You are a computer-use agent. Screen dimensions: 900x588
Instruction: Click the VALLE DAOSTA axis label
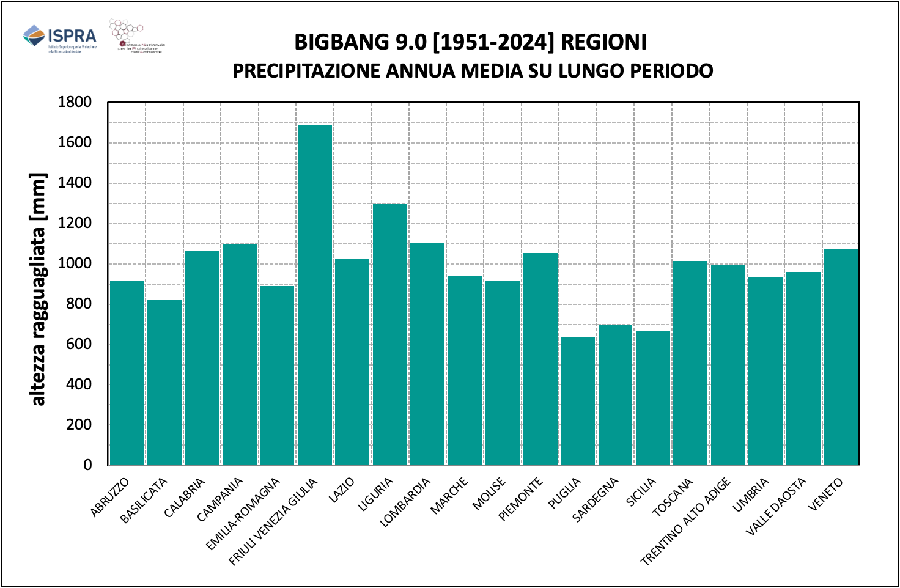pos(775,507)
